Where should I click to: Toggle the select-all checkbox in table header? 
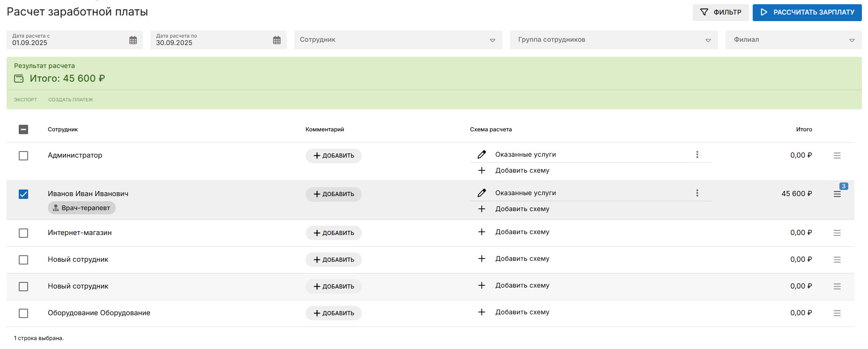click(x=23, y=129)
